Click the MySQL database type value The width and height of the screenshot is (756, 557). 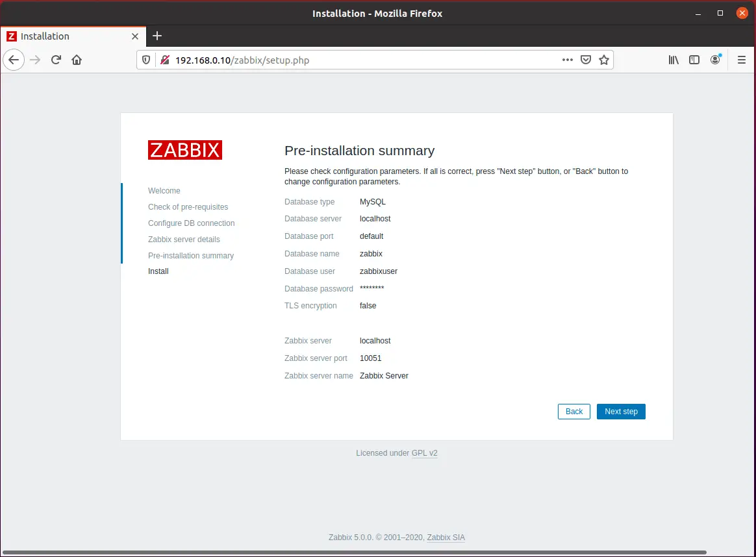click(x=373, y=202)
